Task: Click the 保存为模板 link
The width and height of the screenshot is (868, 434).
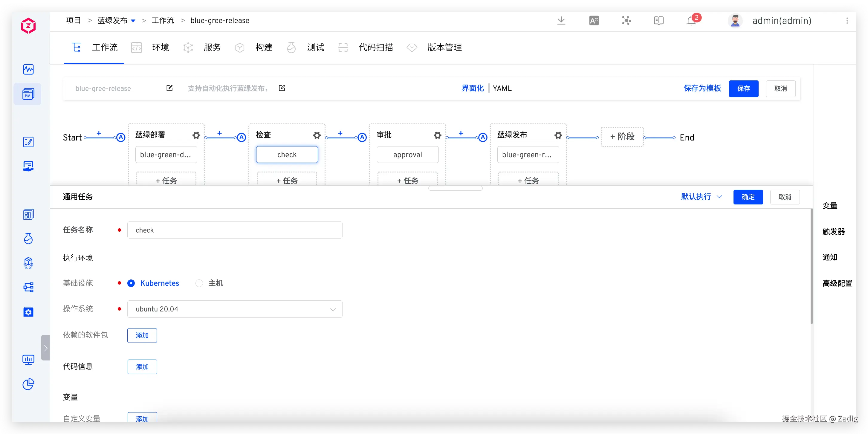Action: coord(702,88)
